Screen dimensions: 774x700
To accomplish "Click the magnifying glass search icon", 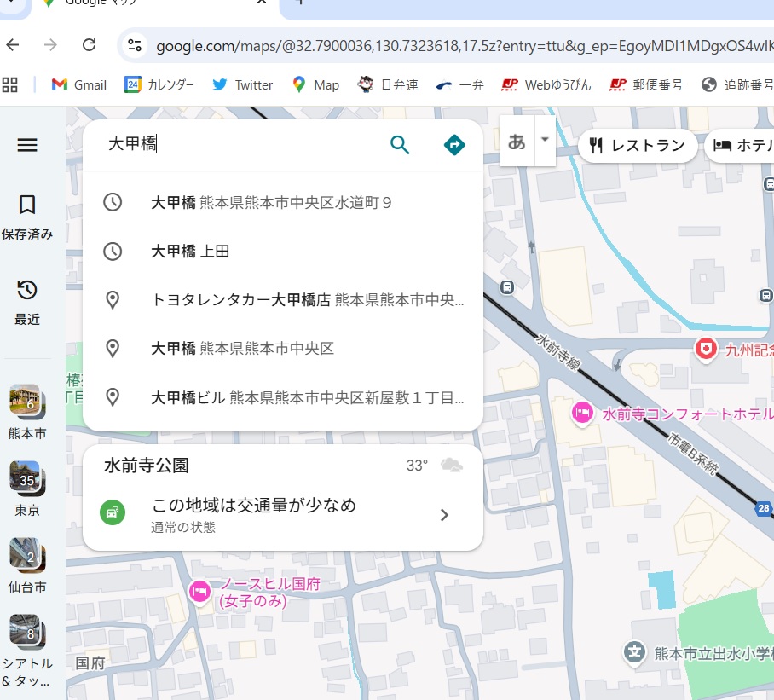I will click(400, 145).
